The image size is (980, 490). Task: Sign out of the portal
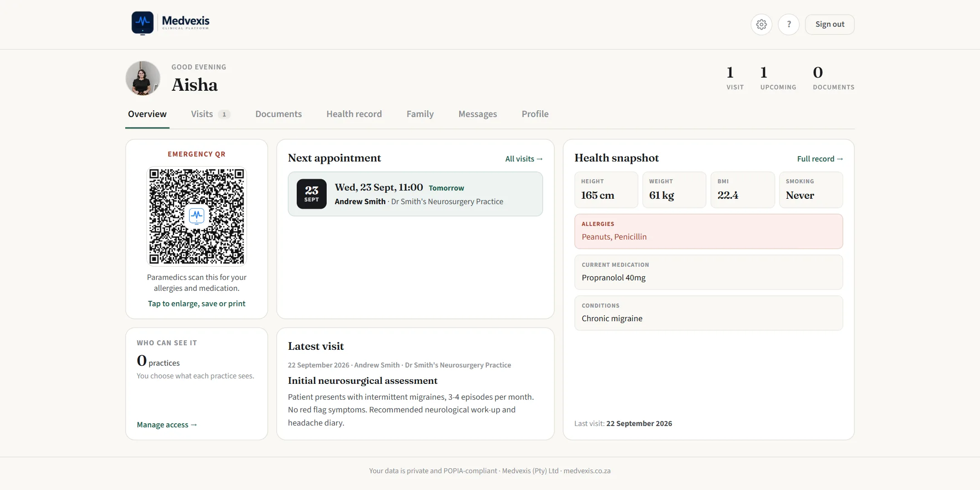pyautogui.click(x=829, y=24)
